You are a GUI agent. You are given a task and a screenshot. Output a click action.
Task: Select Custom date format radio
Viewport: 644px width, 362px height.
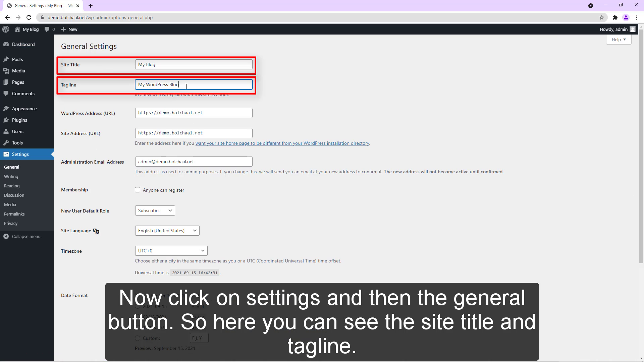click(138, 338)
